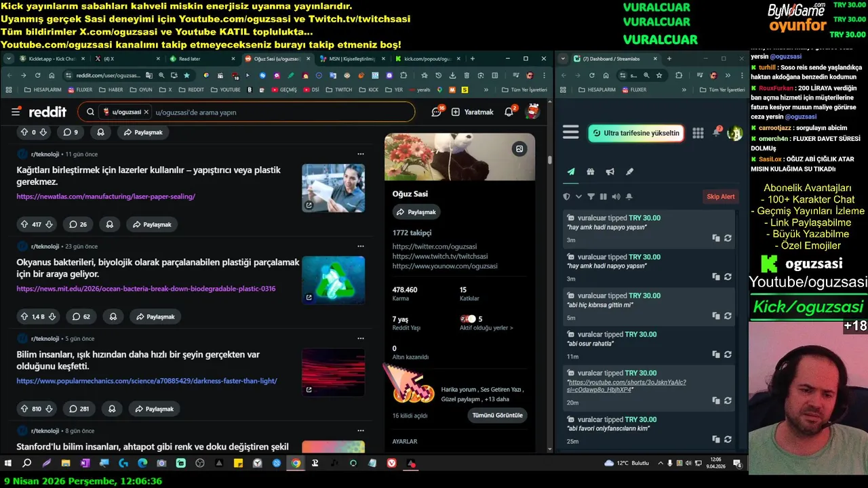Open the popularmechanics.com darkness link

pos(146,381)
